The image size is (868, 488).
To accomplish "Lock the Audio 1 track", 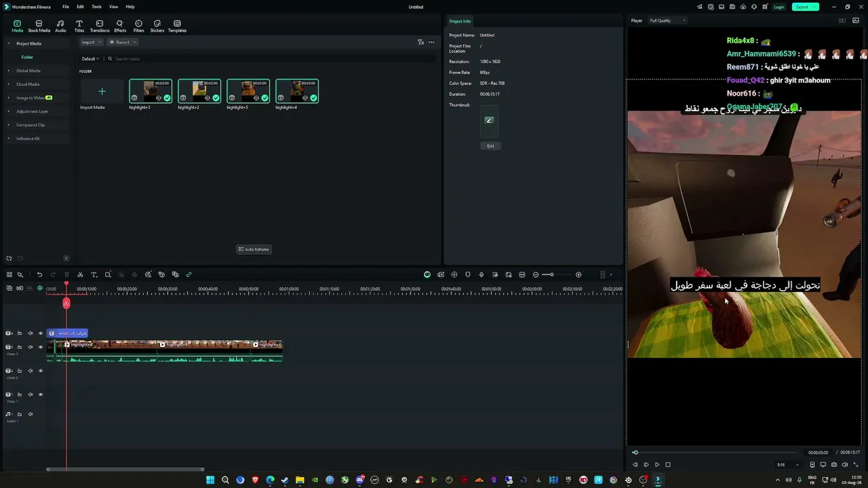I will pyautogui.click(x=20, y=414).
